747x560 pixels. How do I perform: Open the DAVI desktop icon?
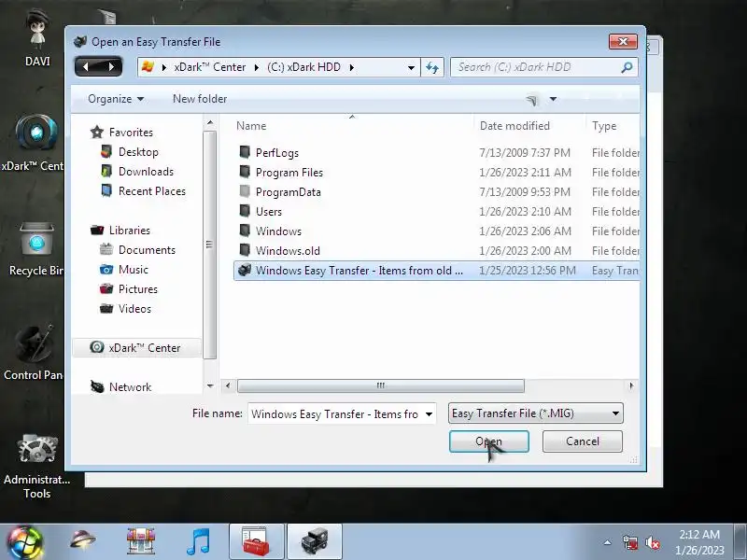37,39
